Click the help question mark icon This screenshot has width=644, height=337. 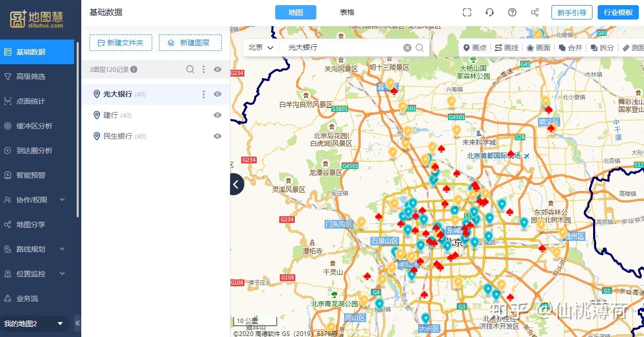[x=512, y=12]
